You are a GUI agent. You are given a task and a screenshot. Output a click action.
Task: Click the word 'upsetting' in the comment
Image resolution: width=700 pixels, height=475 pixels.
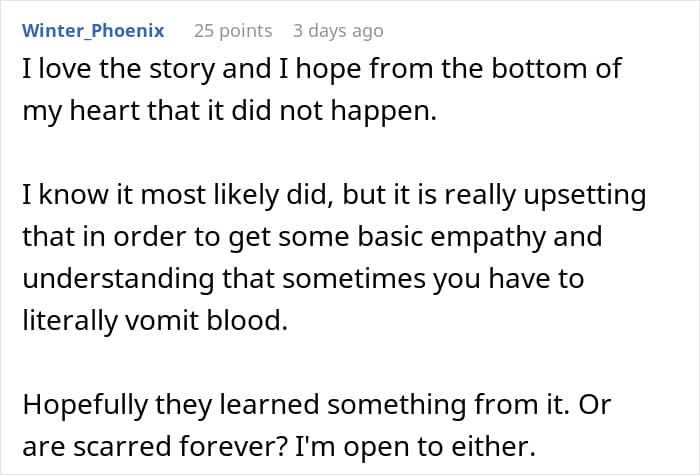click(585, 194)
